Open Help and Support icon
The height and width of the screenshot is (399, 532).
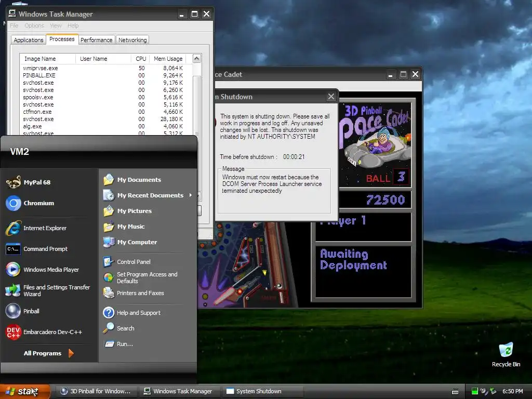pyautogui.click(x=109, y=312)
